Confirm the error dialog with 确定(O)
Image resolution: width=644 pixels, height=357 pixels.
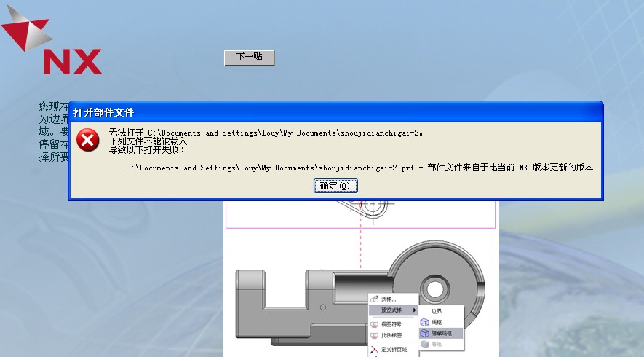pos(335,186)
